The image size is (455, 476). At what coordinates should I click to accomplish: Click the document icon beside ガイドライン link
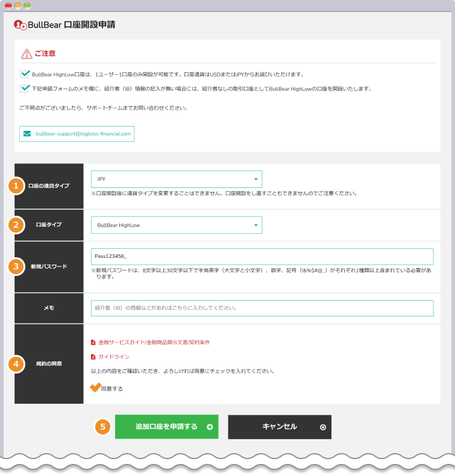point(93,357)
